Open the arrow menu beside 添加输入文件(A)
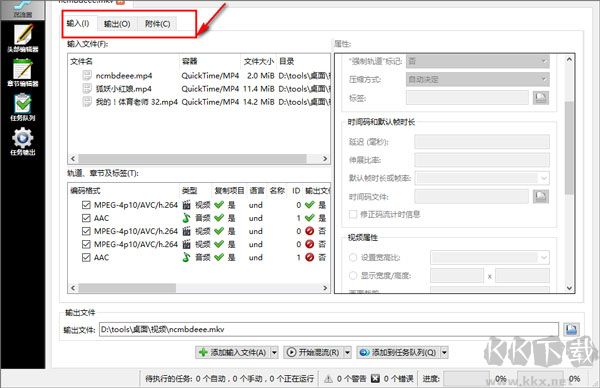600x388 pixels. click(x=274, y=352)
